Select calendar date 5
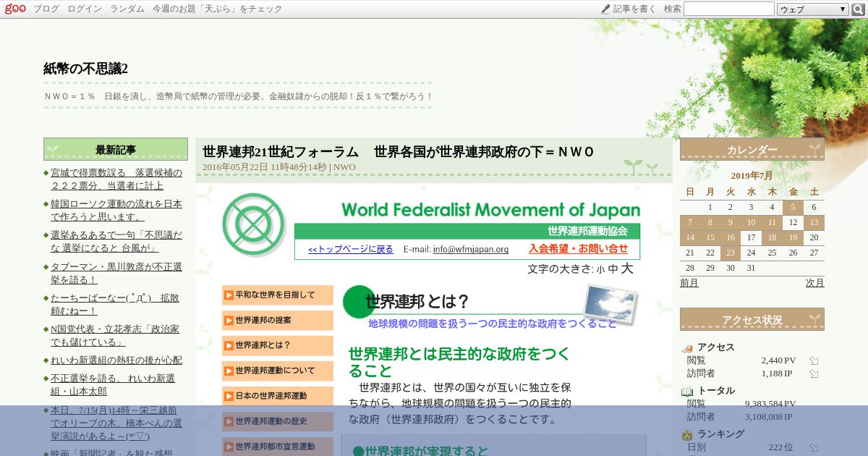This screenshot has width=868, height=456. tap(793, 207)
